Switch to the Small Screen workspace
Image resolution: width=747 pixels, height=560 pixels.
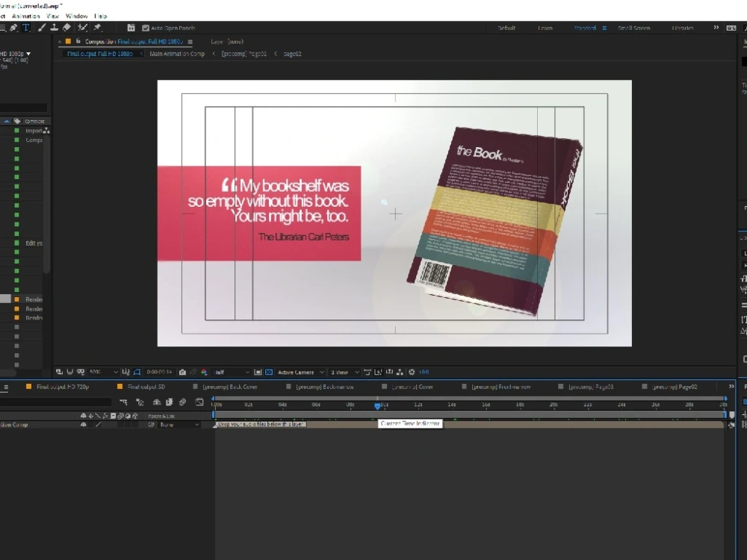(x=633, y=28)
